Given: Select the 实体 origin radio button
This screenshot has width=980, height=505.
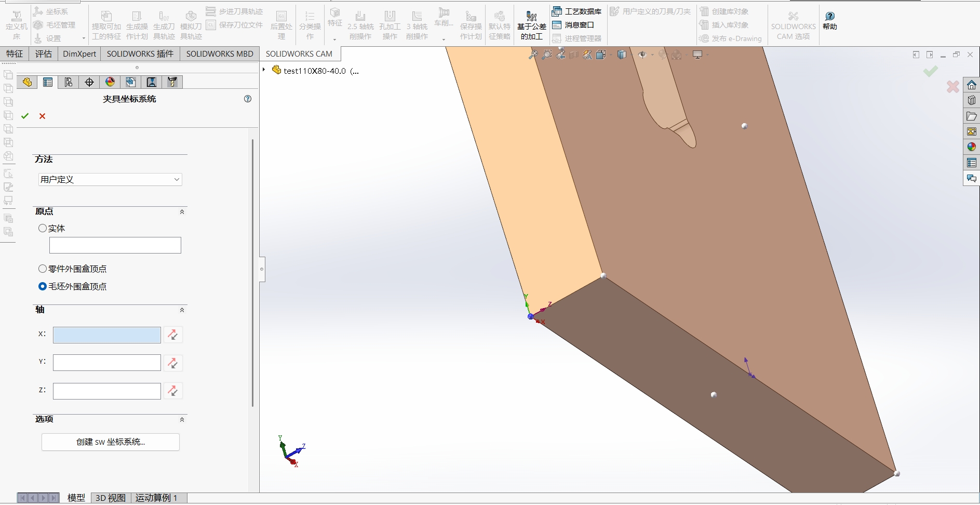Looking at the screenshot, I should click(43, 228).
